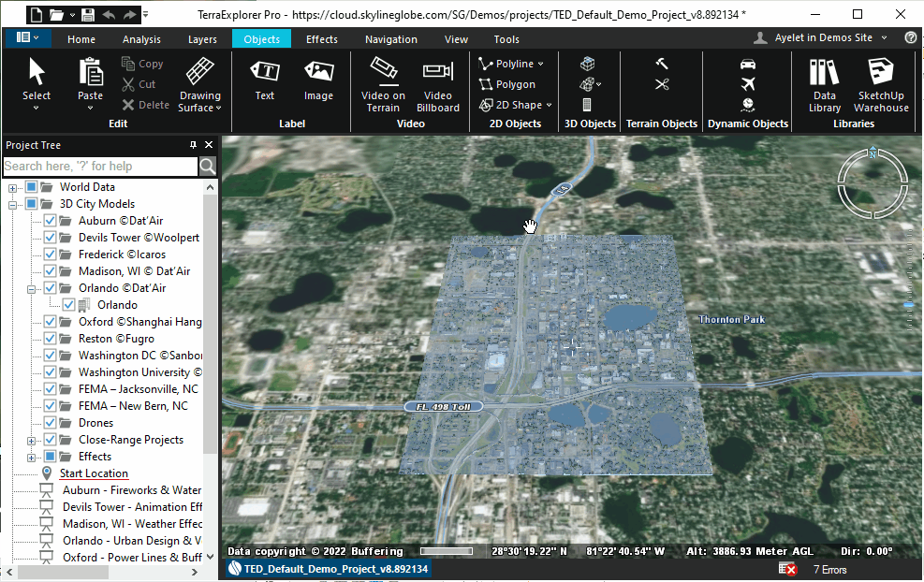
Task: Uncheck the Auburn ©Dat'Air checkbox
Action: [x=51, y=221]
